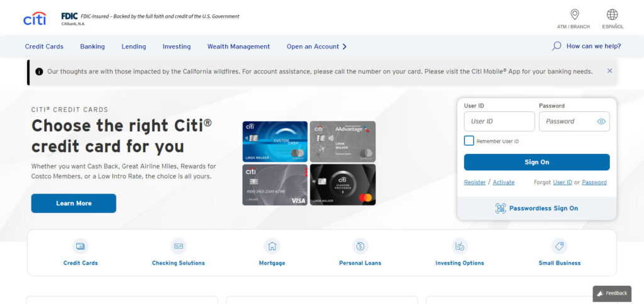Click the Sign On button
Image resolution: width=644 pixels, height=304 pixels.
537,162
